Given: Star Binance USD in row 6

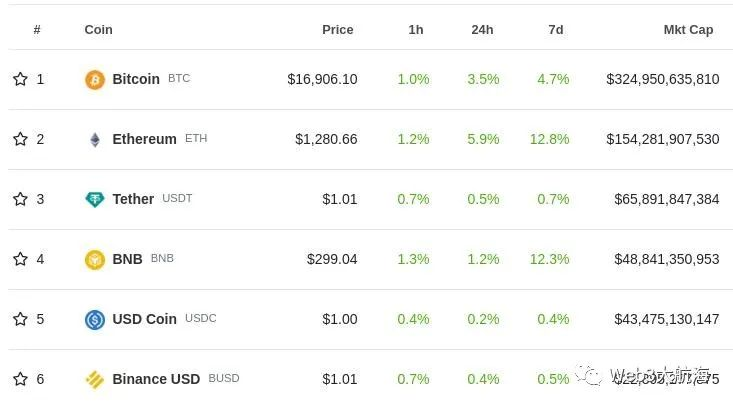Looking at the screenshot, I should [x=20, y=379].
